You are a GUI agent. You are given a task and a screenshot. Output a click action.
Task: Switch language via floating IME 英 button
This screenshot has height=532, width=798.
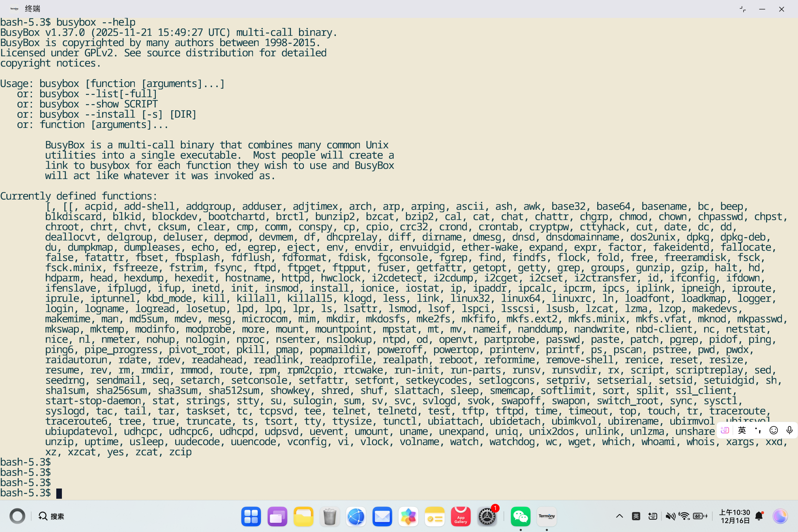coord(742,430)
